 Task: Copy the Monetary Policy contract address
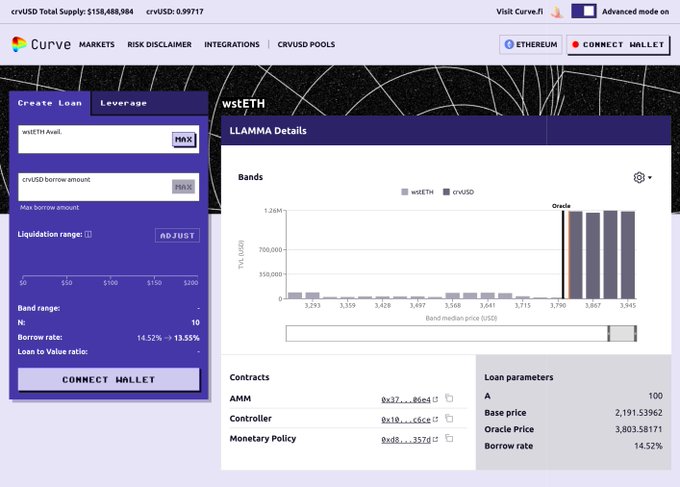click(449, 438)
